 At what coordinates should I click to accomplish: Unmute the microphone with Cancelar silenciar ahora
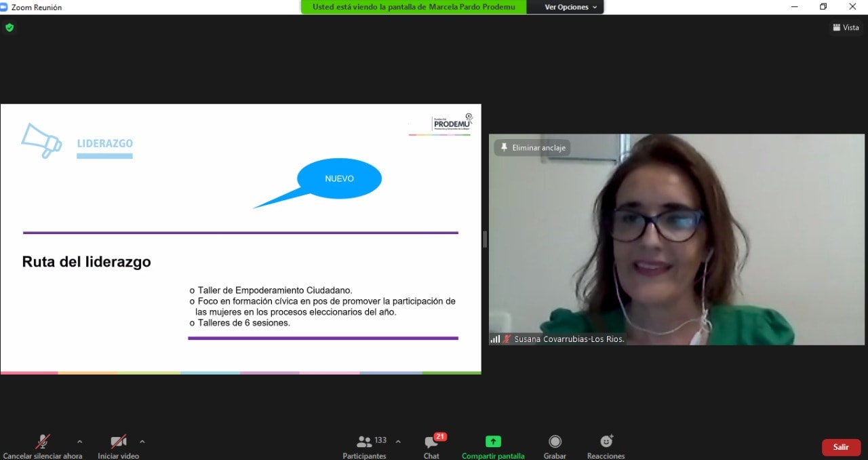42,443
